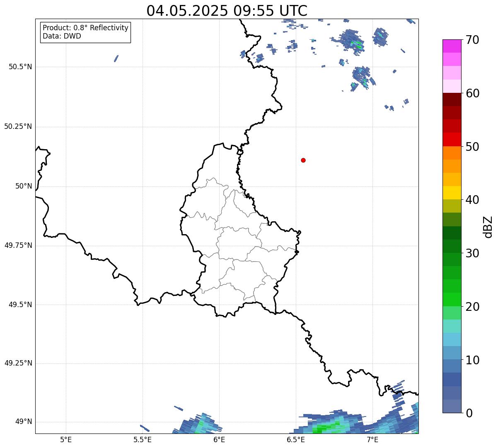Click the bright red colorbar segment above 50
This screenshot has width=498, height=448.
click(x=452, y=140)
